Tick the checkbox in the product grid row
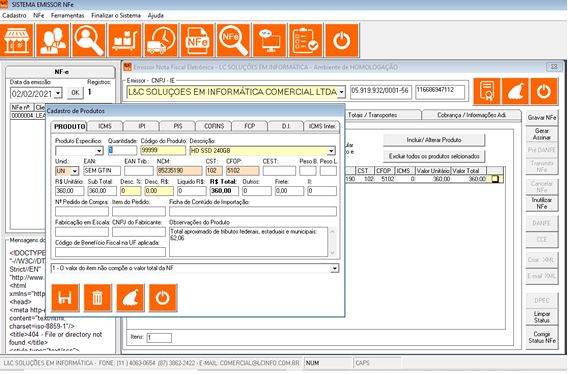 (x=496, y=179)
